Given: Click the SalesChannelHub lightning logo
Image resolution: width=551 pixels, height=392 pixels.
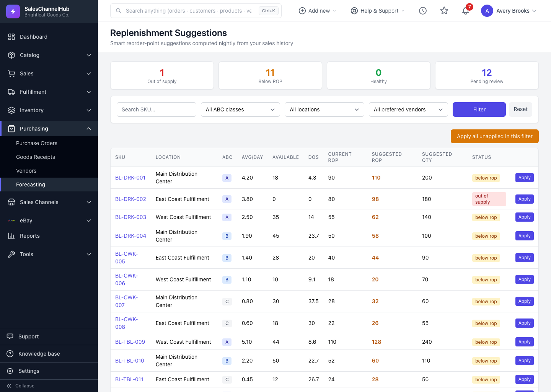Looking at the screenshot, I should pyautogui.click(x=13, y=11).
